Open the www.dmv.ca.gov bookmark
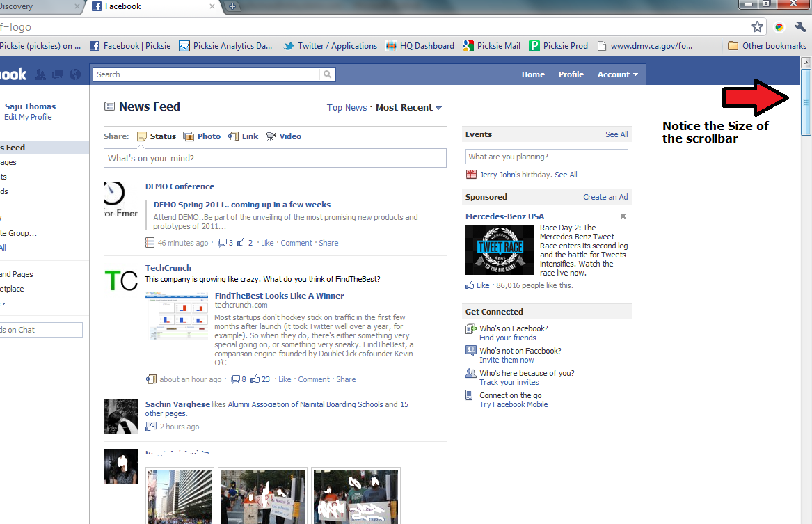This screenshot has height=524, width=812. pos(645,46)
